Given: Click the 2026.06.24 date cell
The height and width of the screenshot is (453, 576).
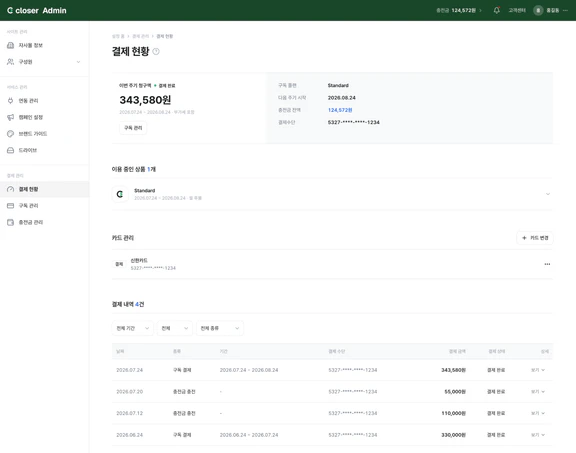Looking at the screenshot, I should pos(129,435).
